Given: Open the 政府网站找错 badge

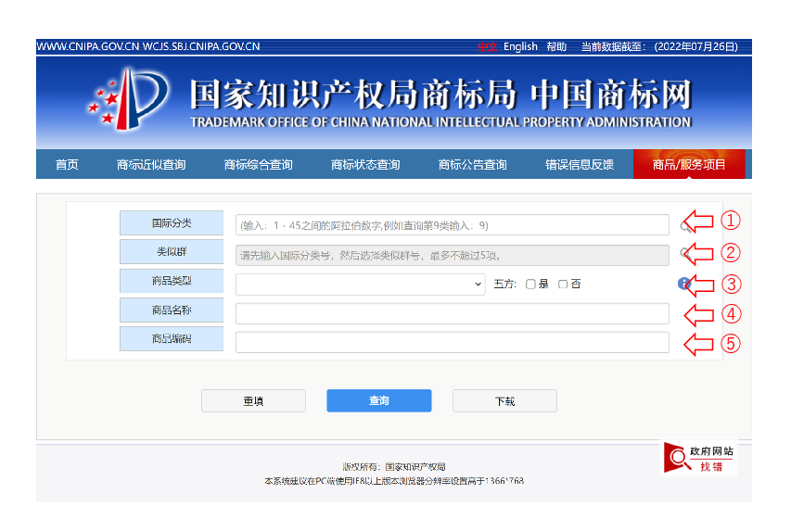Looking at the screenshot, I should click(x=698, y=458).
